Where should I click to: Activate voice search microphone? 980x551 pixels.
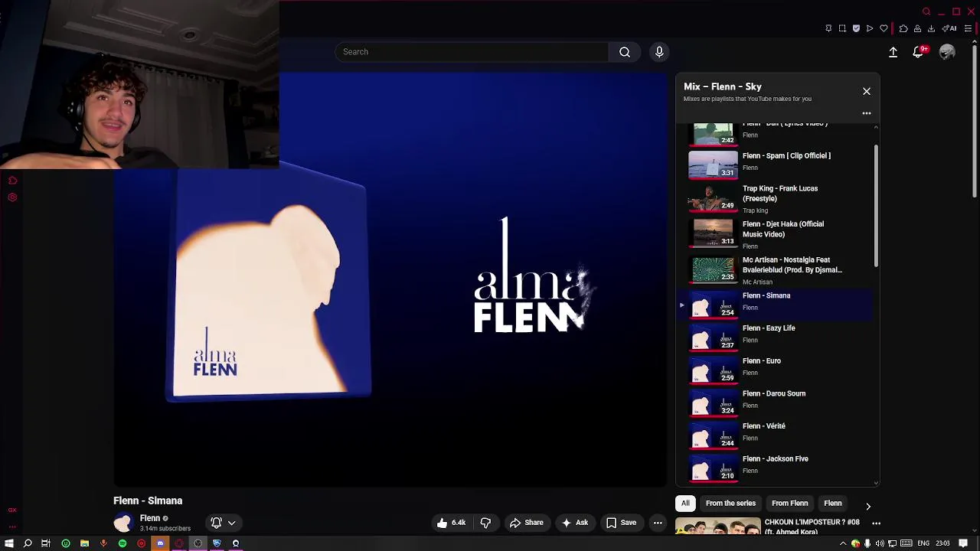click(x=659, y=52)
